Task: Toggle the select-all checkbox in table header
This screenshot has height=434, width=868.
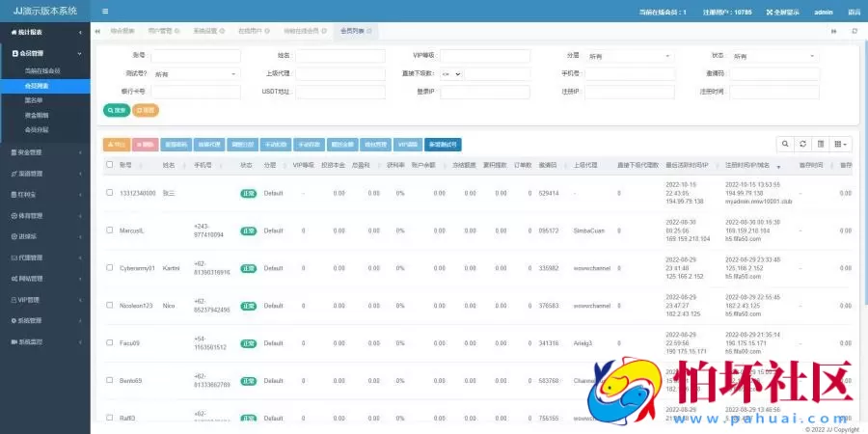Action: pos(110,165)
